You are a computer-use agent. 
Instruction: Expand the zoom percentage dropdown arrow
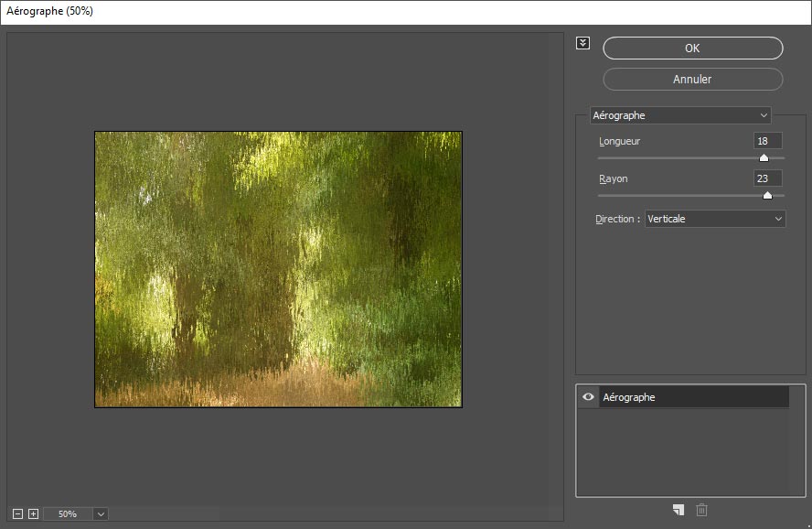pyautogui.click(x=101, y=514)
